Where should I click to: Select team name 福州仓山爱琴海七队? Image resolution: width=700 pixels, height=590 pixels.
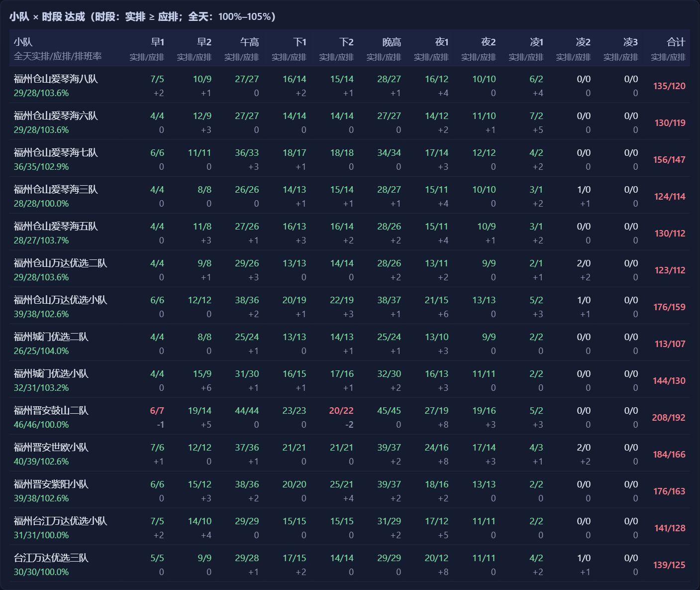[56, 152]
